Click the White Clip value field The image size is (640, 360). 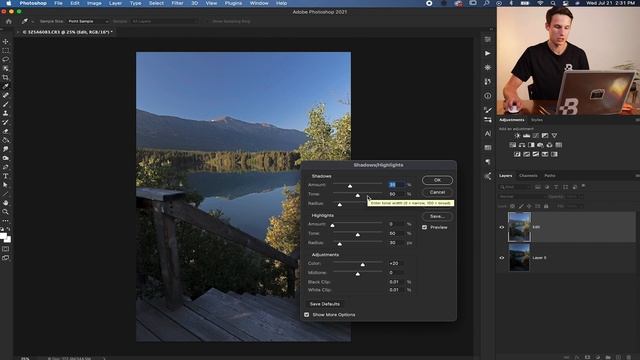tap(396, 290)
